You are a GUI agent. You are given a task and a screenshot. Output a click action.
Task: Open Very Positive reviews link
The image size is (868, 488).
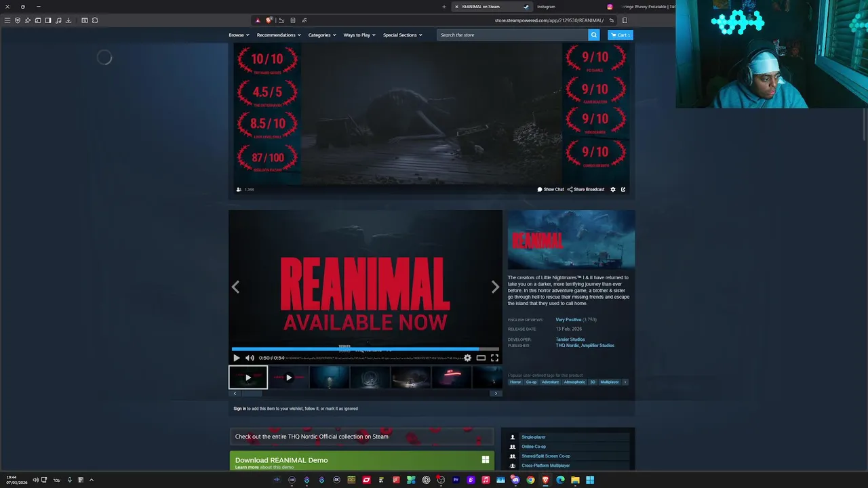pyautogui.click(x=568, y=320)
